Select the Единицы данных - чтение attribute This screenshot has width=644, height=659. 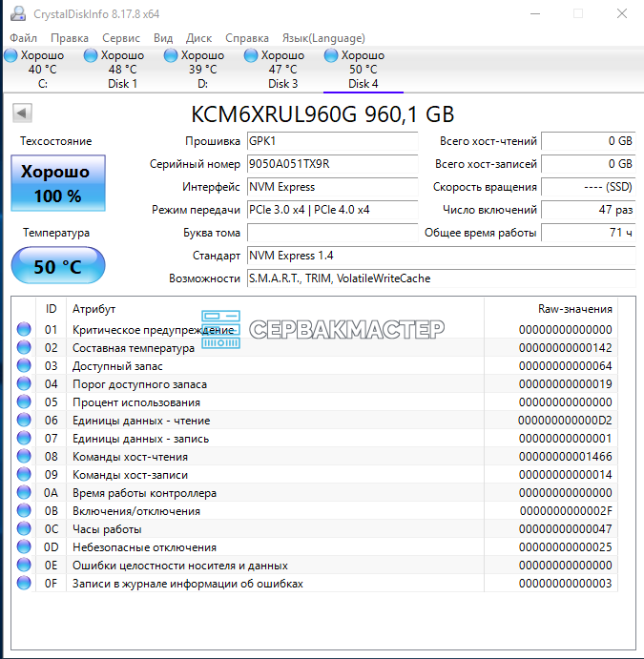click(141, 421)
